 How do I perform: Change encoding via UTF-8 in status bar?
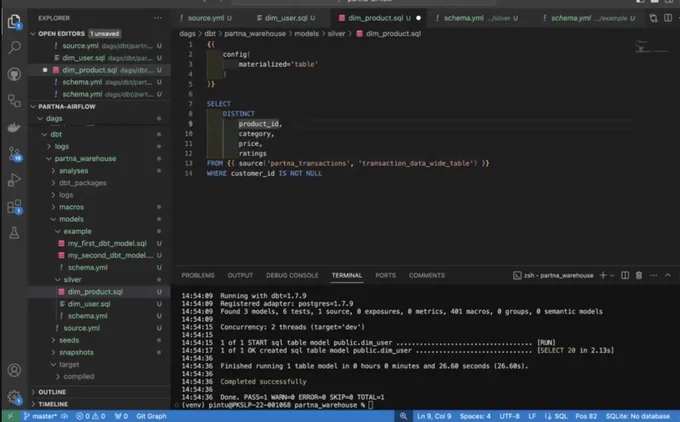pos(510,416)
